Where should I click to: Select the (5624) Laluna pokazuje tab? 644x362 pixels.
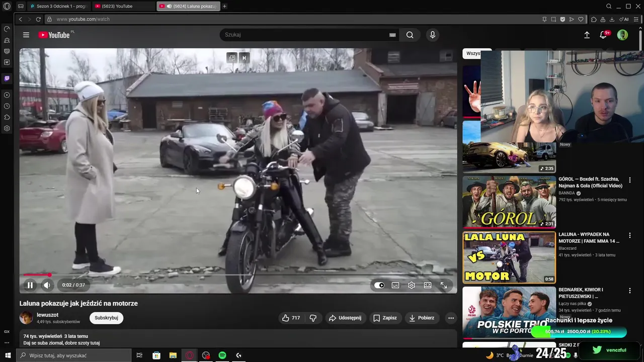click(x=188, y=6)
